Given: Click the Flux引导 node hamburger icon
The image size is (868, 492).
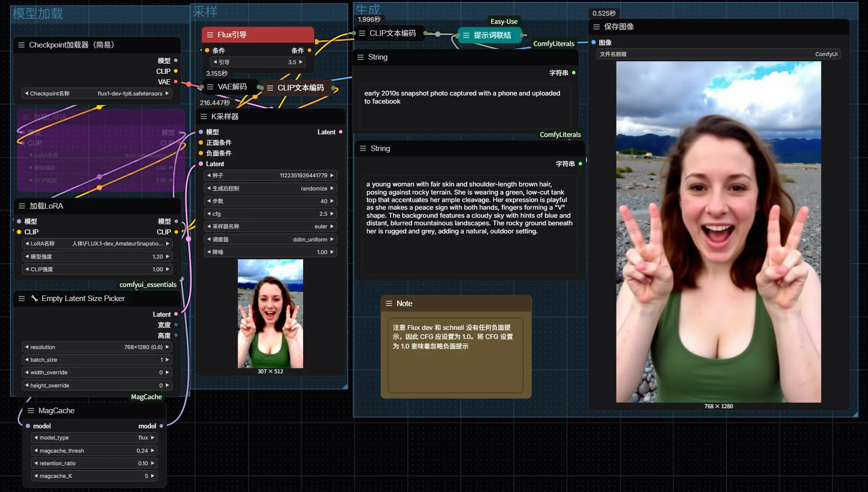Looking at the screenshot, I should (x=210, y=35).
